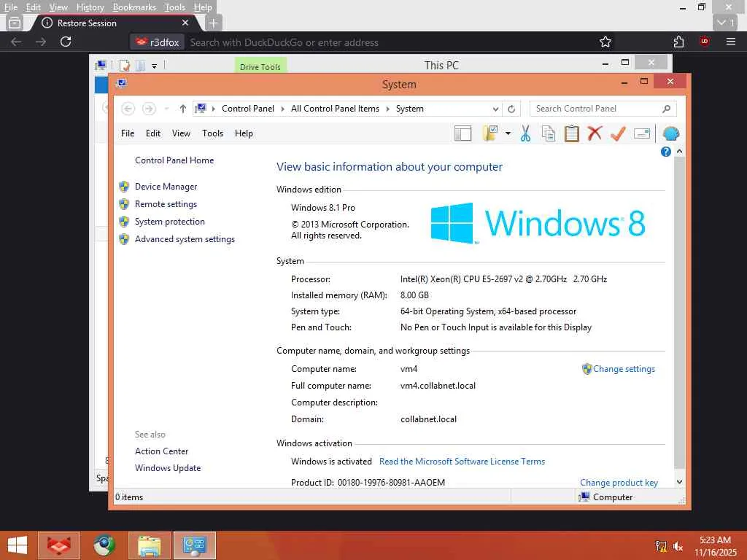
Task: Expand the arrow after Control Panel breadcrumb
Action: click(282, 109)
